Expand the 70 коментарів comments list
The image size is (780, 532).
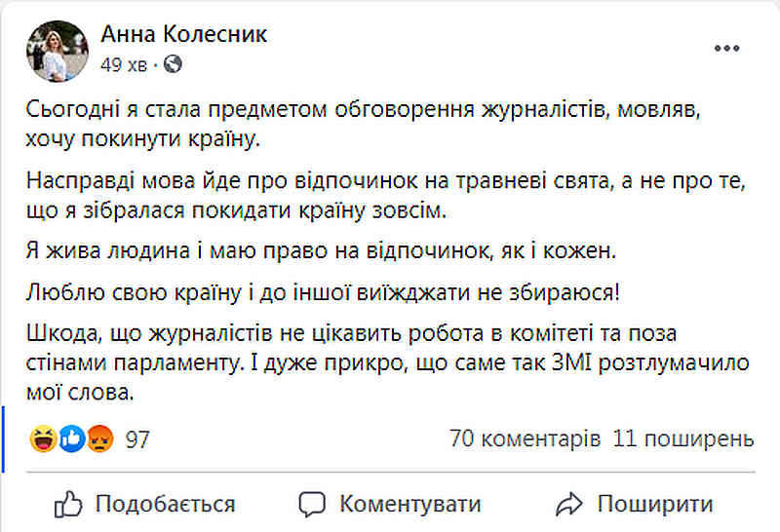click(x=526, y=439)
